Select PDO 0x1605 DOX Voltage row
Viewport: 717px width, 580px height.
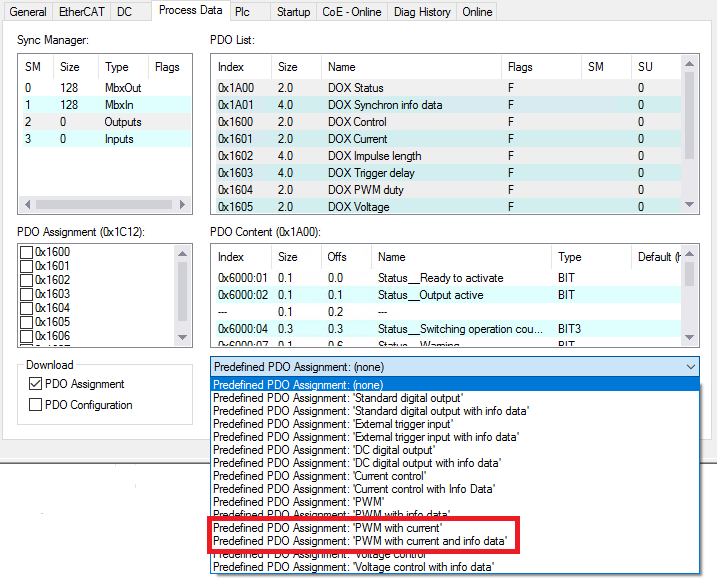click(x=448, y=207)
